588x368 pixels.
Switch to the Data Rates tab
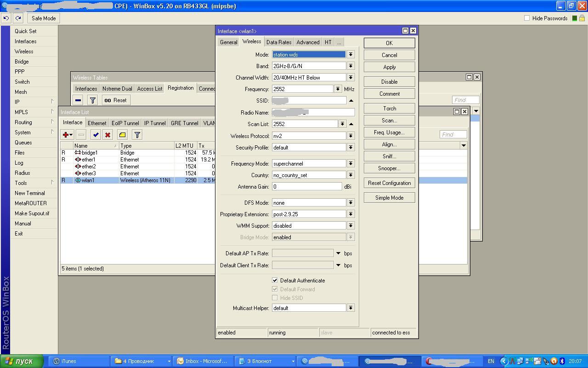pos(278,42)
